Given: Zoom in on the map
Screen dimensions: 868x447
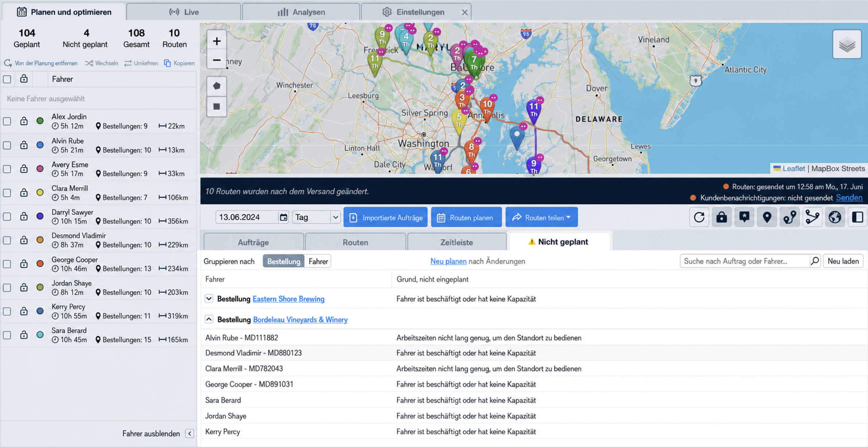Looking at the screenshot, I should point(216,41).
